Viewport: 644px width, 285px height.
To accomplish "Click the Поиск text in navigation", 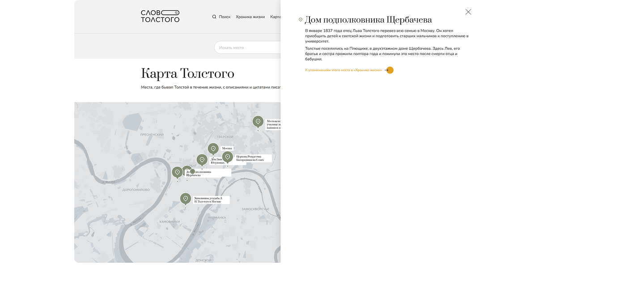I will pos(225,17).
